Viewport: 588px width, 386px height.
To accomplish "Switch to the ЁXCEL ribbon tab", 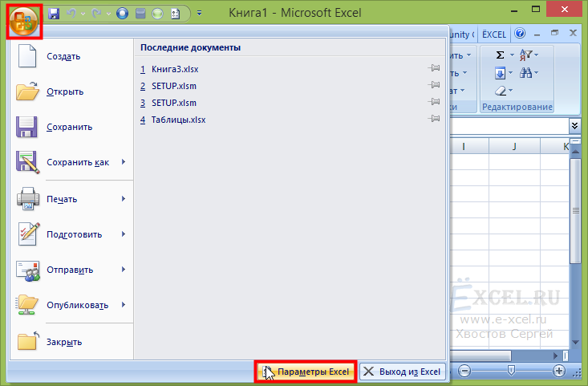I will [x=494, y=35].
